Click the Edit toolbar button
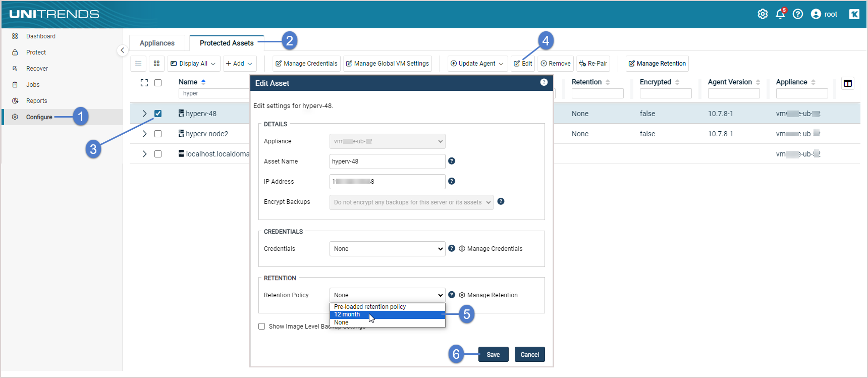The height and width of the screenshot is (378, 868). [523, 64]
